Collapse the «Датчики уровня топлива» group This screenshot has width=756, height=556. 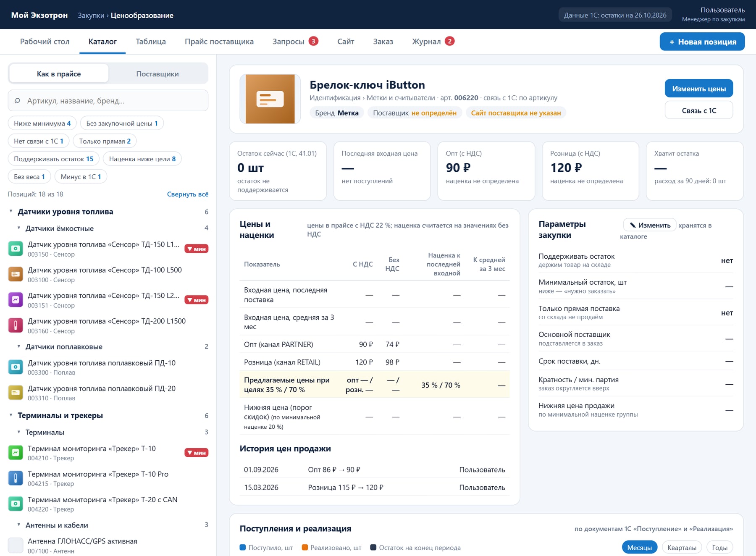(x=11, y=211)
